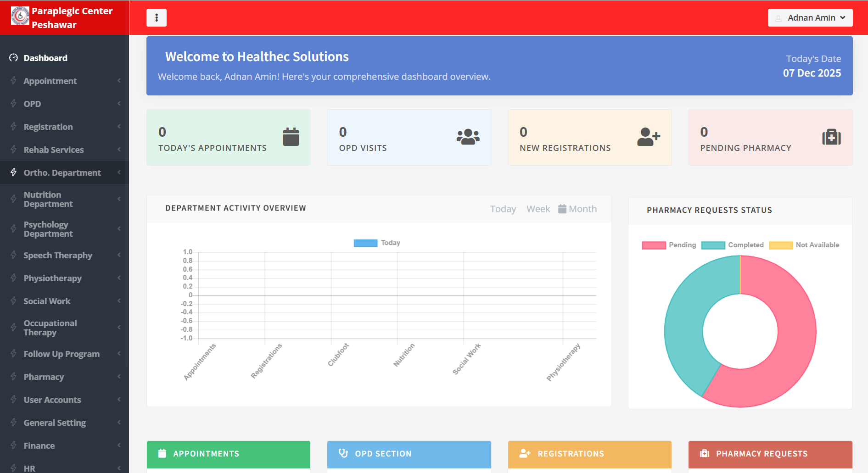Screen dimensions: 868x473
Task: Open the Ortho. Department menu item
Action: (62, 173)
